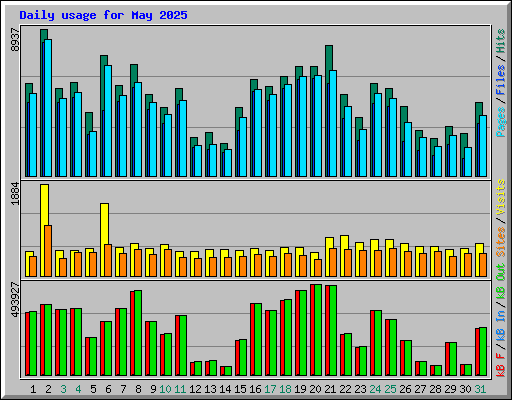Screen dimensions: 512x400
Task: Click the green kB bar for day 8
Action: click(x=138, y=333)
